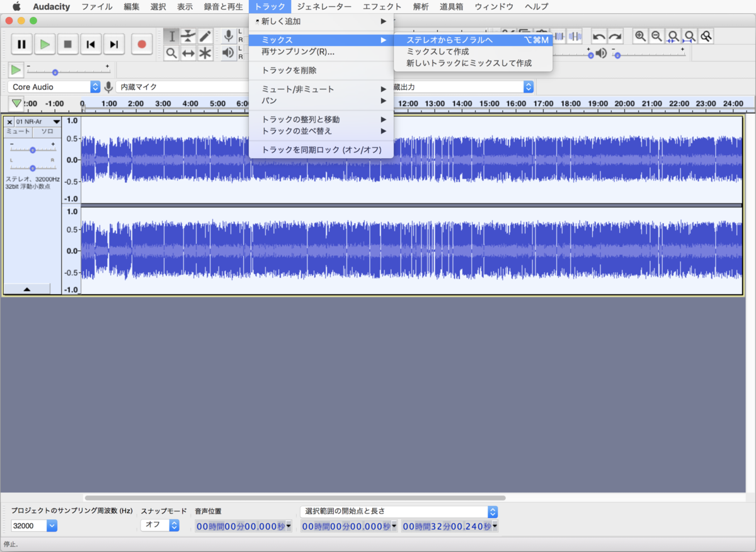This screenshot has height=552, width=756.
Task: Skip to start of the project
Action: [x=91, y=44]
